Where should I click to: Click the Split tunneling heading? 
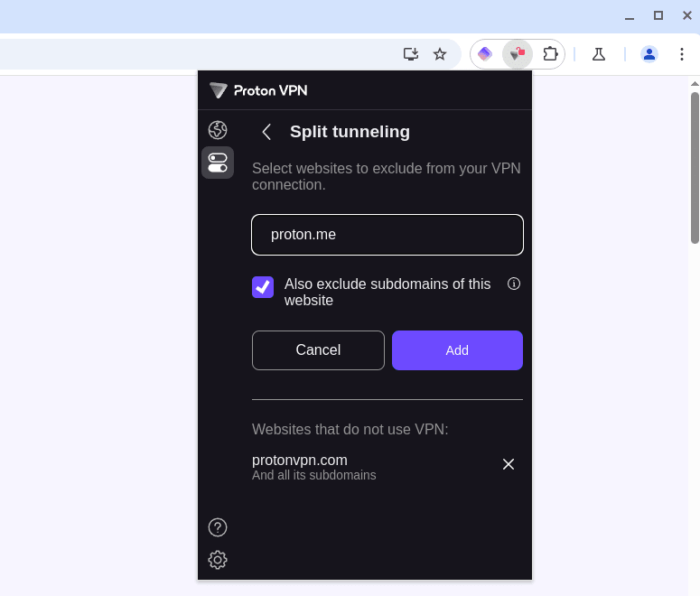point(350,132)
